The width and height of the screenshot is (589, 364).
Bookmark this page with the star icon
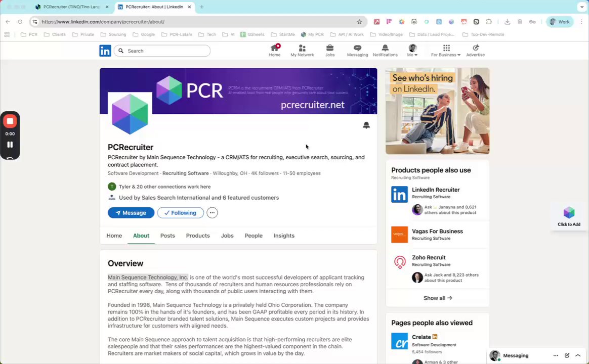pyautogui.click(x=359, y=22)
